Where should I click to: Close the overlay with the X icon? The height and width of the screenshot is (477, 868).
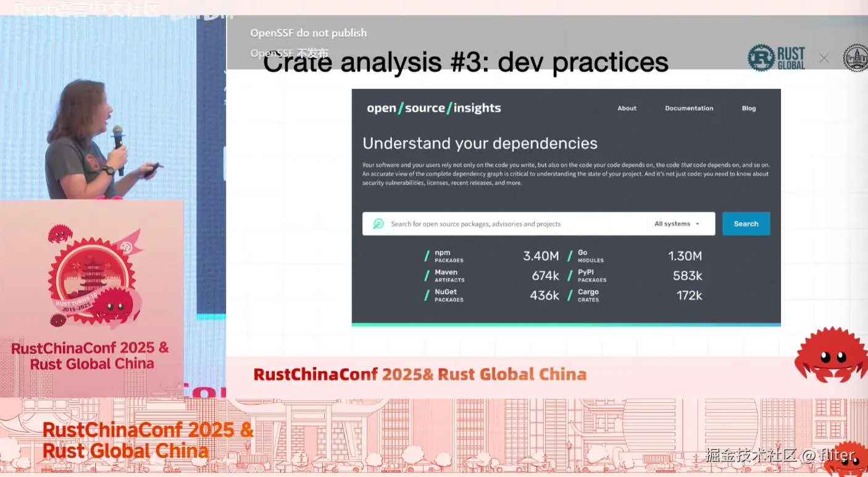tap(824, 58)
